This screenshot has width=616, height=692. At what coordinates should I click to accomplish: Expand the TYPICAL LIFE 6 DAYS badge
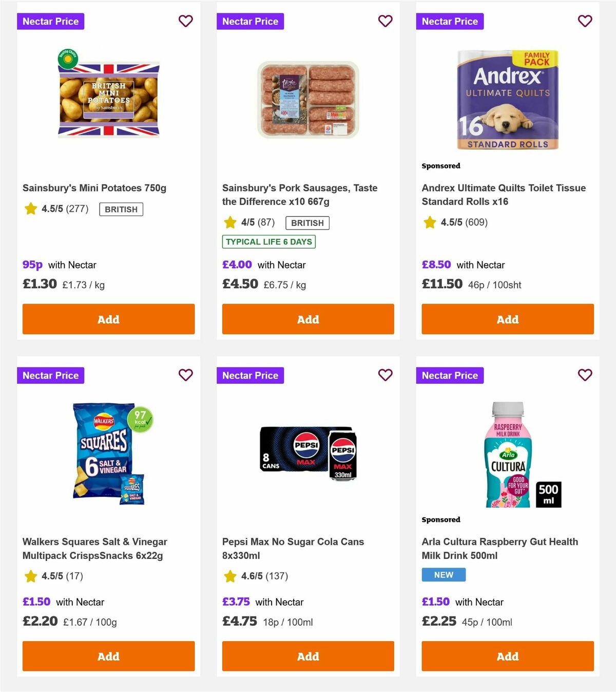tap(268, 241)
